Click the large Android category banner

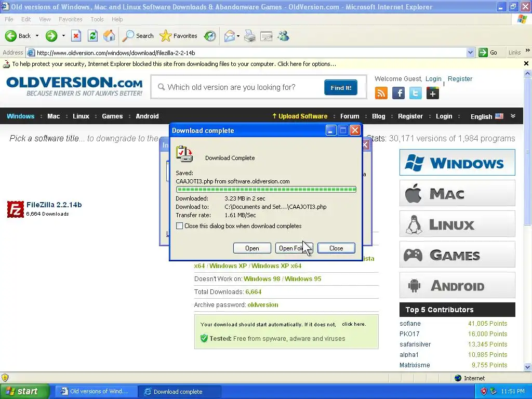tap(457, 285)
